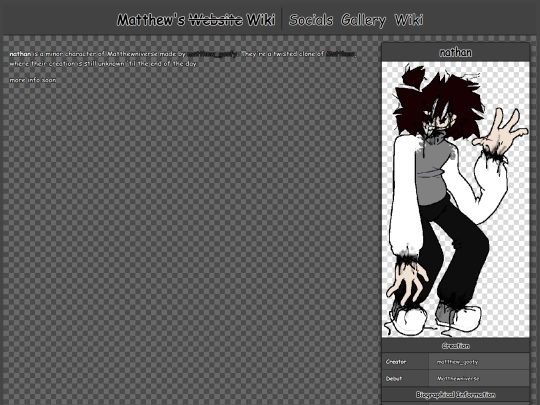Click the matthew_goofy value in Creator row
Image resolution: width=540 pixels, height=405 pixels.
457,362
